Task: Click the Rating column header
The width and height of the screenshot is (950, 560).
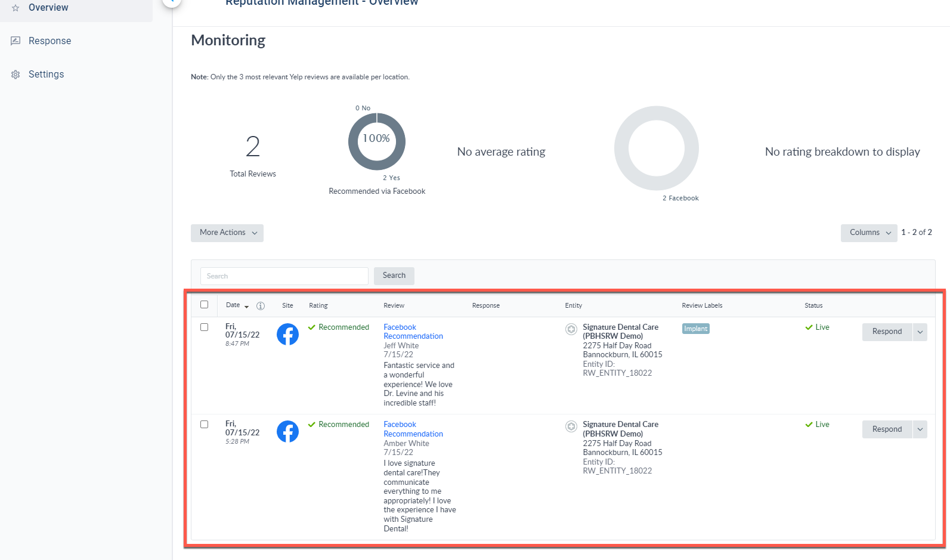Action: [318, 305]
